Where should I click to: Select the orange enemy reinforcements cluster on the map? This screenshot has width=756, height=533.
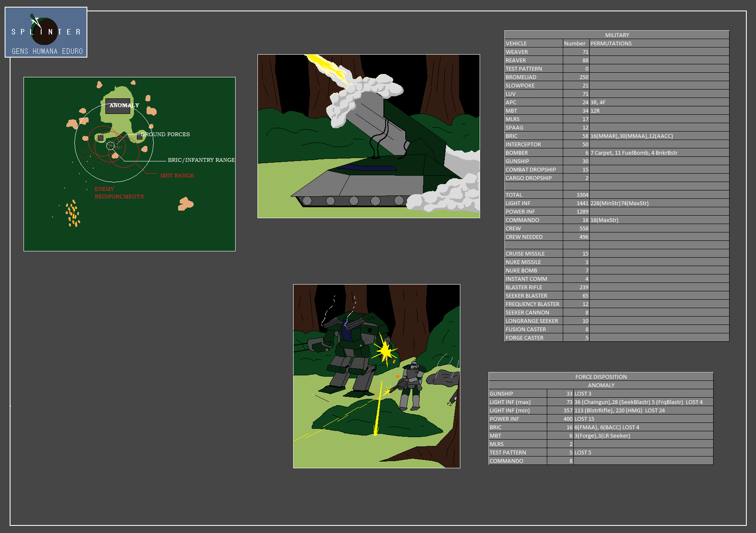coord(73,214)
